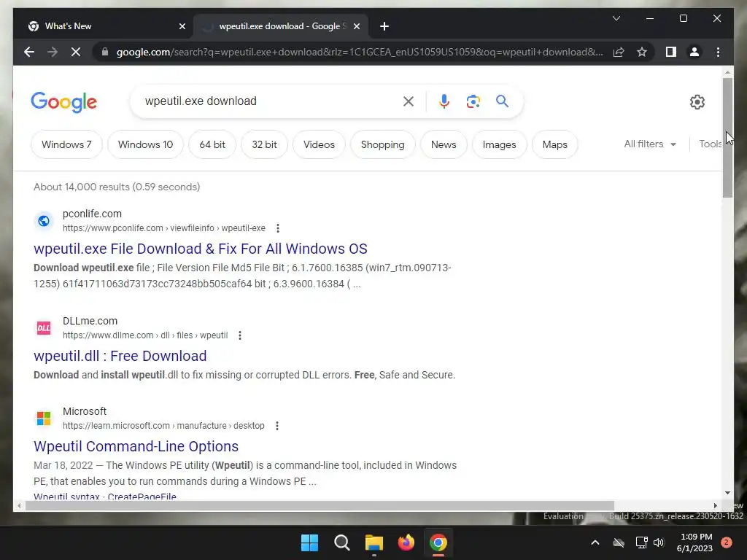Launch Firefox from the taskbar

406,542
